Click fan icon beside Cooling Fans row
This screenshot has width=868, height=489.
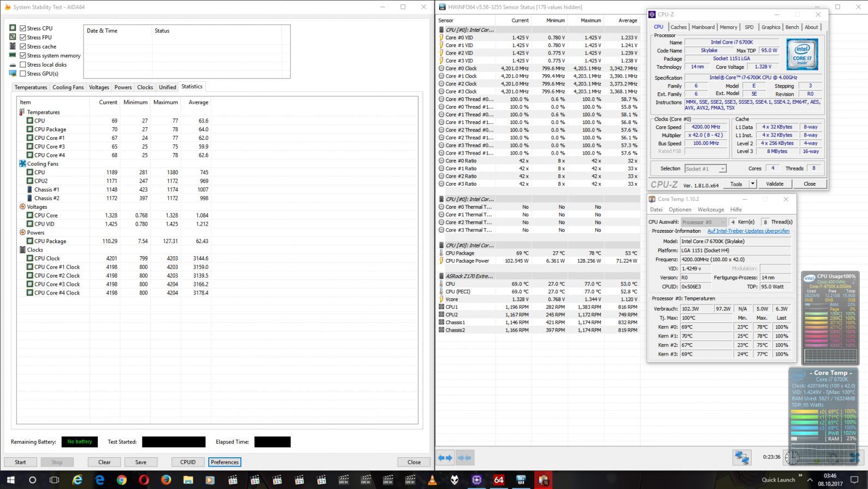[22, 163]
